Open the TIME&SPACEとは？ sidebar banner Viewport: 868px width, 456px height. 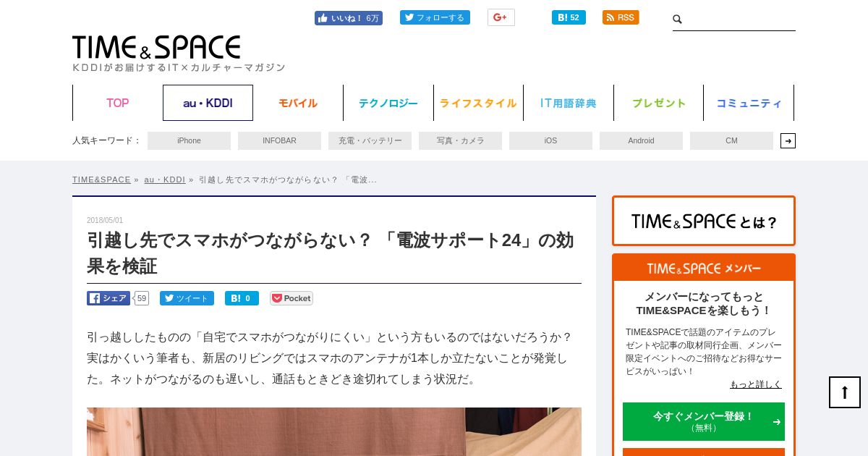[704, 221]
